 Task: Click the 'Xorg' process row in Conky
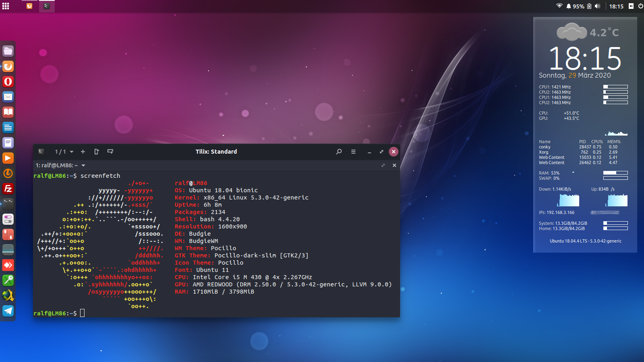[578, 152]
